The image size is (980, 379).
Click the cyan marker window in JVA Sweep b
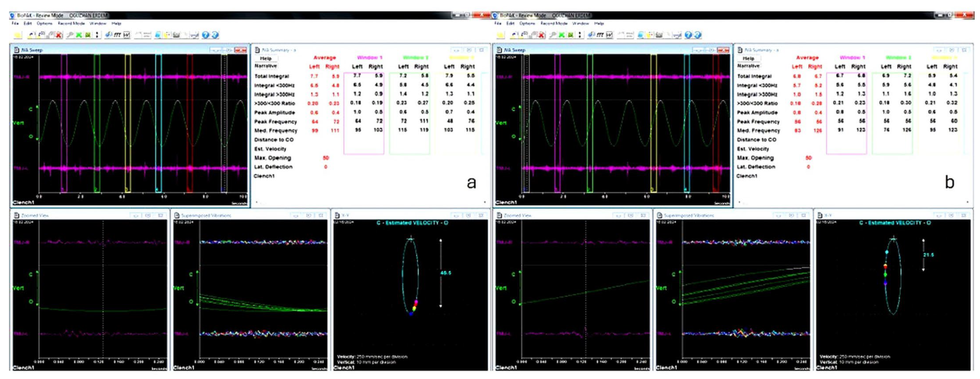click(x=687, y=122)
